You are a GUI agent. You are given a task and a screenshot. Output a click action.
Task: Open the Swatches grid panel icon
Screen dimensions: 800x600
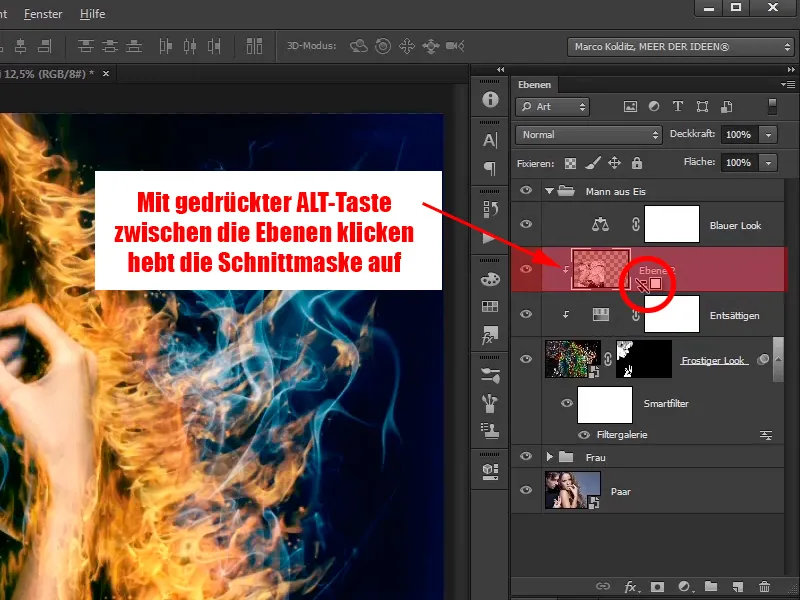pos(490,306)
